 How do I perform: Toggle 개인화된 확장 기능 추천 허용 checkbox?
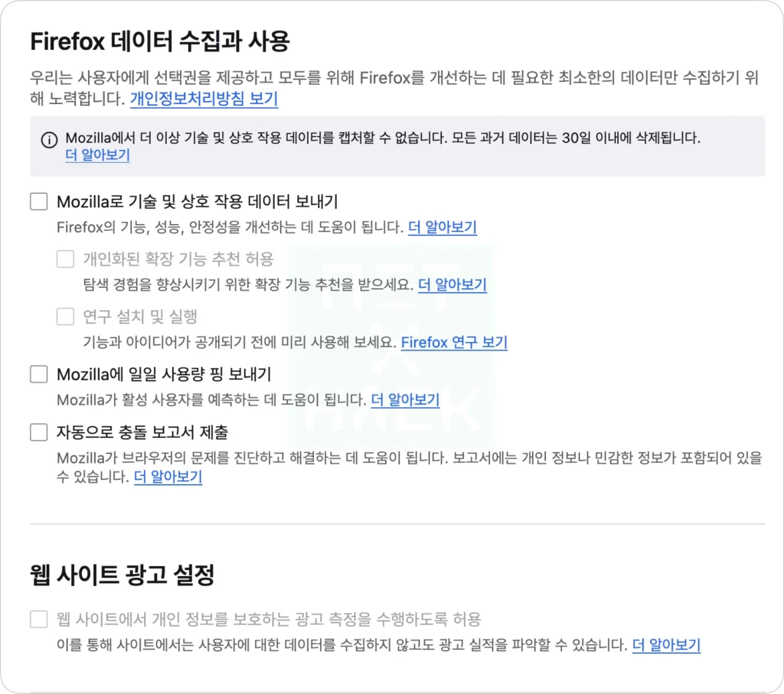pos(66,259)
